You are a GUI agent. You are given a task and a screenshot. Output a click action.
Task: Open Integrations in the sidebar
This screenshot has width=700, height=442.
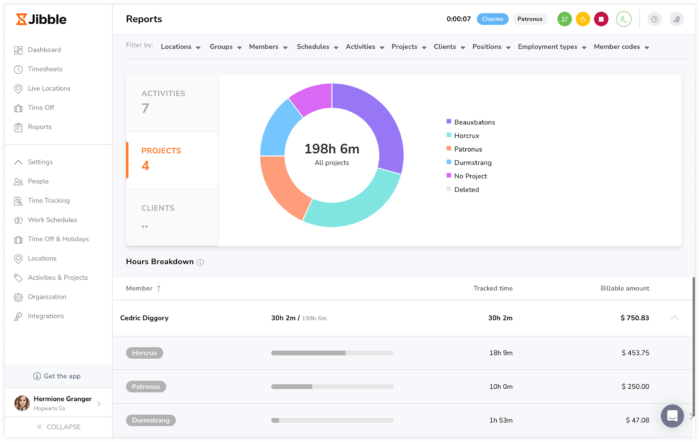tap(45, 316)
